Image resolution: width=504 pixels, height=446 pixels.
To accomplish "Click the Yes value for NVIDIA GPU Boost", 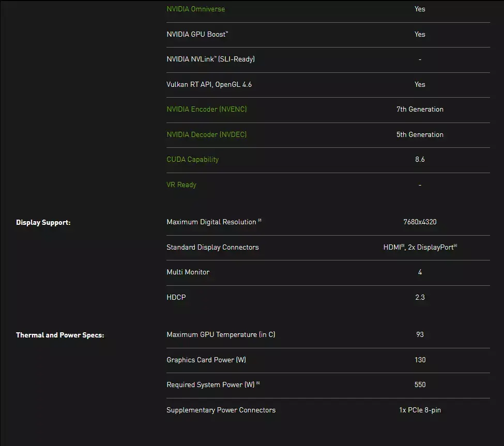I will [x=420, y=35].
